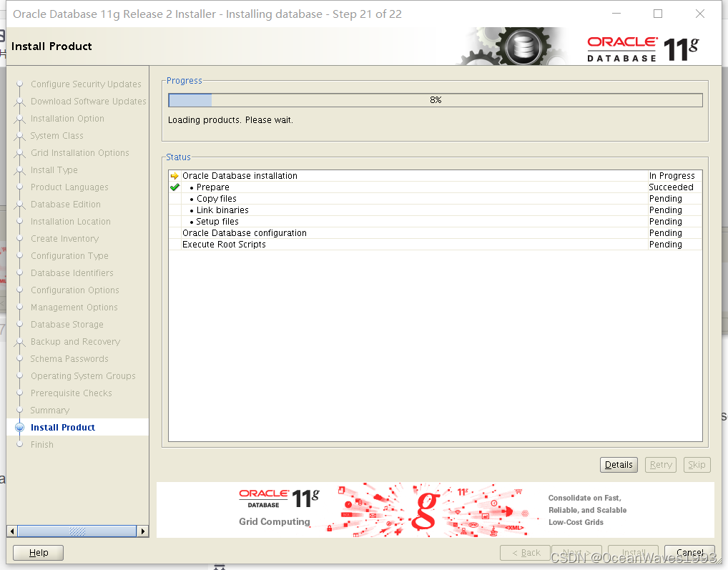
Task: Click the Grid Computing banner image
Action: [x=435, y=510]
